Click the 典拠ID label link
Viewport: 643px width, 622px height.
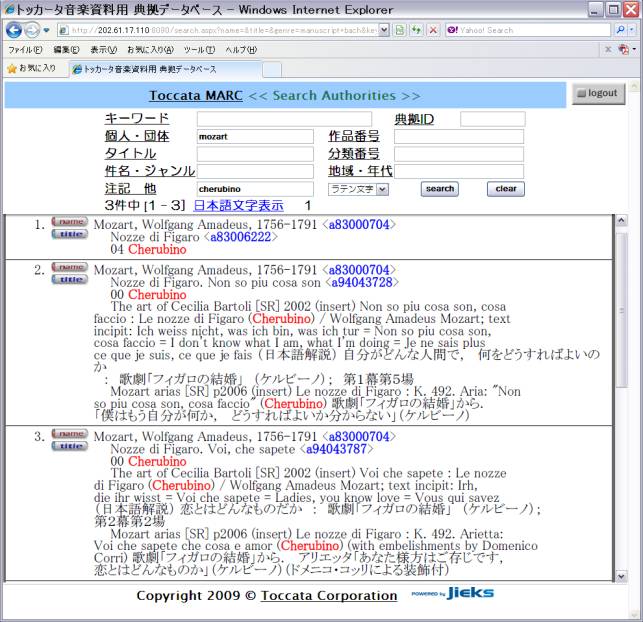414,119
